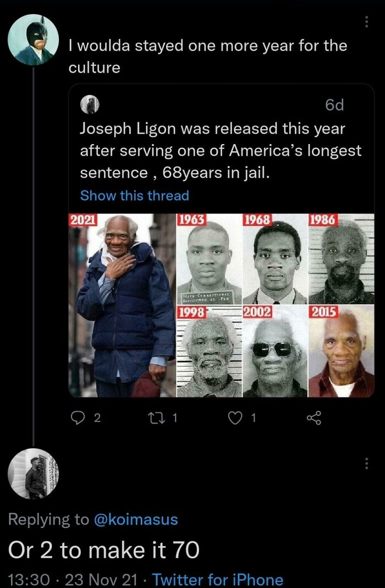Open the 1986 mugshot photo
Image resolution: width=385 pixels, height=588 pixels.
342,259
